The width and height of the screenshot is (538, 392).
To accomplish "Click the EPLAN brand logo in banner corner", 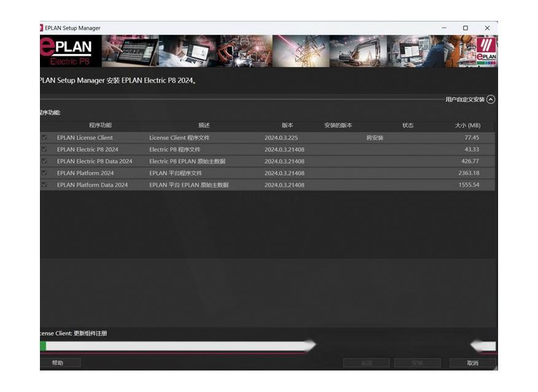I will (x=486, y=51).
